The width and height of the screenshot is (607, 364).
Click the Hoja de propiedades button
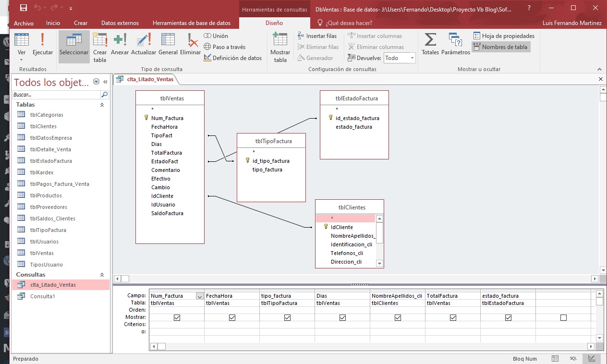[x=503, y=36]
